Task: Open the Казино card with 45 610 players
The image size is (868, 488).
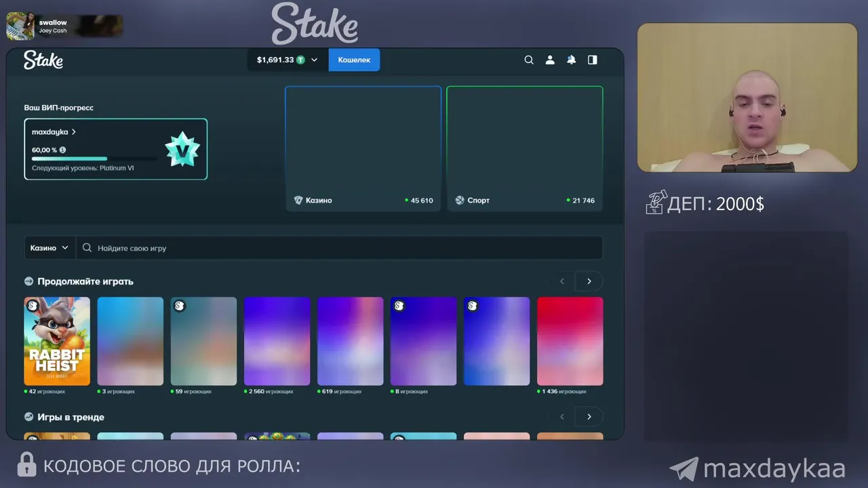Action: 363,148
